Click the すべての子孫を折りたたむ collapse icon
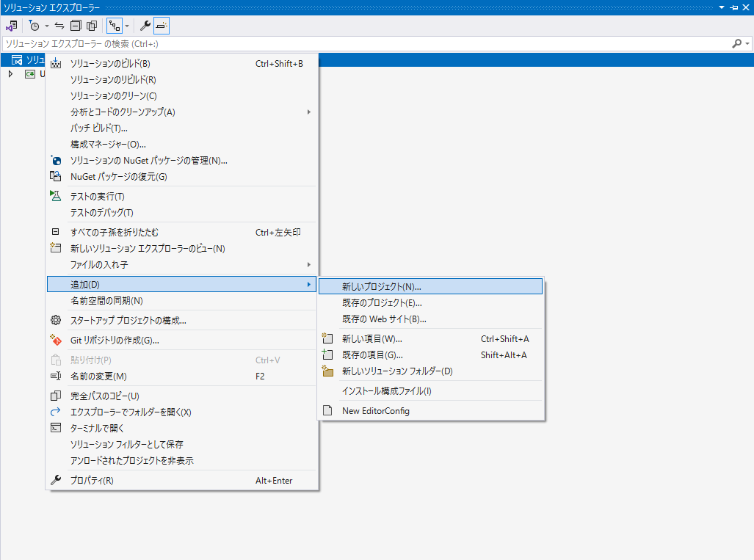Screen dimensions: 754x560 pos(56,232)
